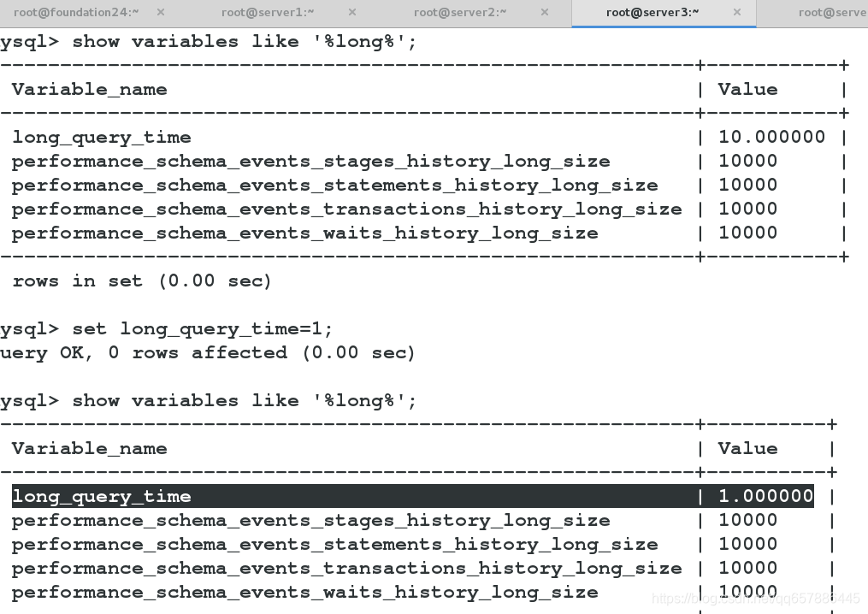Switch to the root@server1 terminal tab

click(x=268, y=12)
